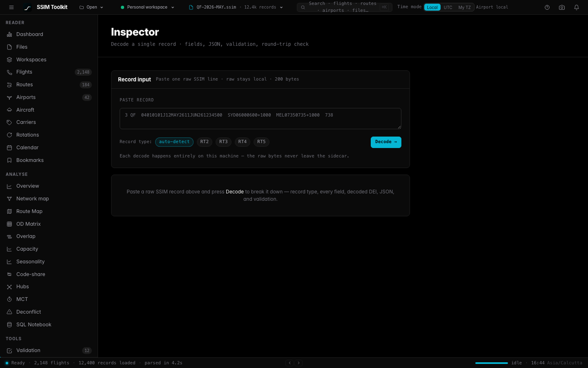Click the Decode button

(x=386, y=142)
